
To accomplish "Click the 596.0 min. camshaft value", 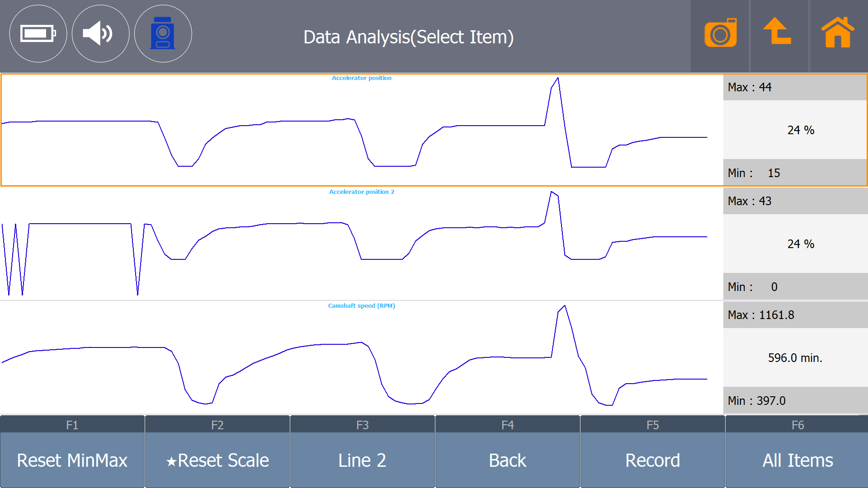I will (795, 358).
